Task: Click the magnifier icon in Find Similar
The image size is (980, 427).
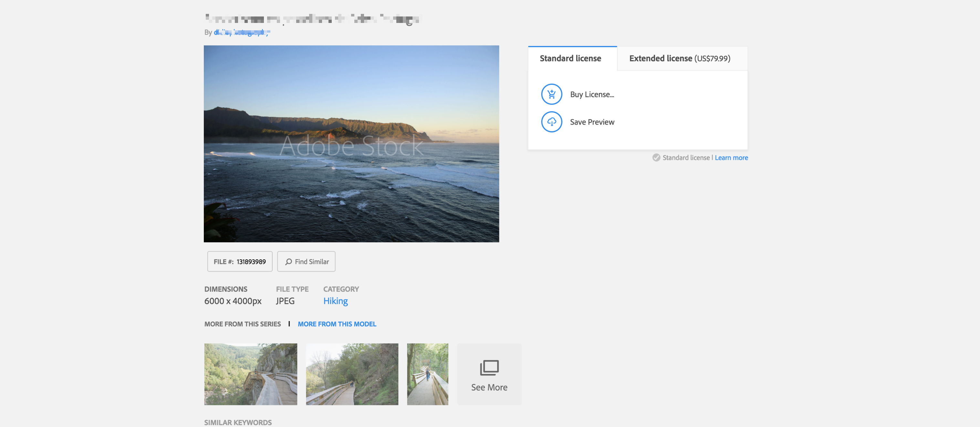Action: pos(289,261)
